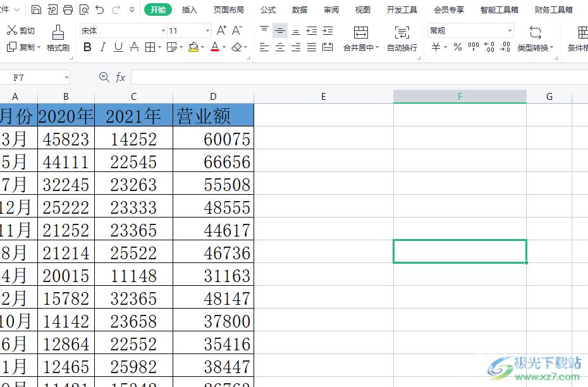Click the strikethrough-style A text effect icon
The height and width of the screenshot is (387, 588).
tap(134, 47)
